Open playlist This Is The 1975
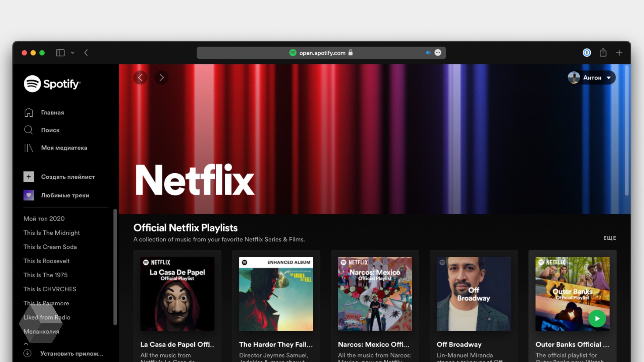Viewport: 644px width, 362px height. coord(46,275)
